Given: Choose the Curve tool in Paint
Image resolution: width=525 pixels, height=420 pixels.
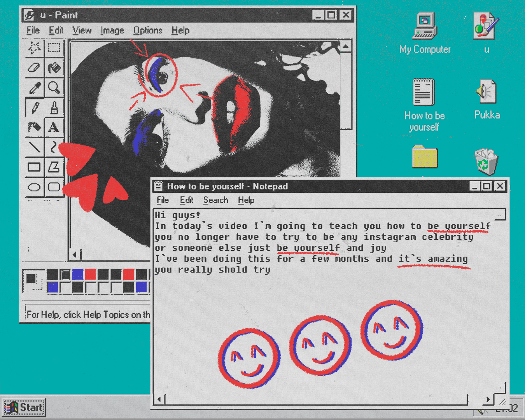Looking at the screenshot, I should click(x=54, y=147).
